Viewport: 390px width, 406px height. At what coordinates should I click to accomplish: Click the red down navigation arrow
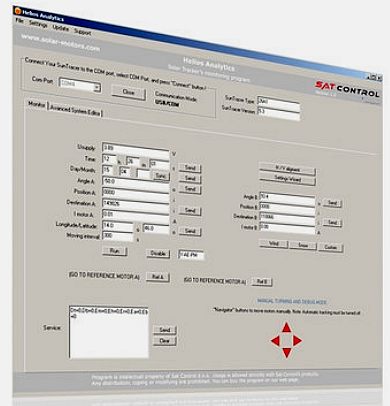tap(287, 353)
